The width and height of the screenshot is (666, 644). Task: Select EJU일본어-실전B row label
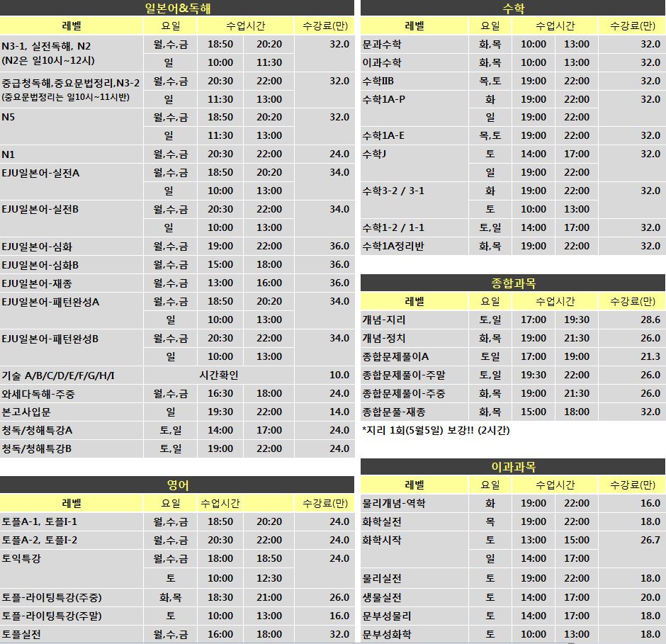[x=72, y=218]
